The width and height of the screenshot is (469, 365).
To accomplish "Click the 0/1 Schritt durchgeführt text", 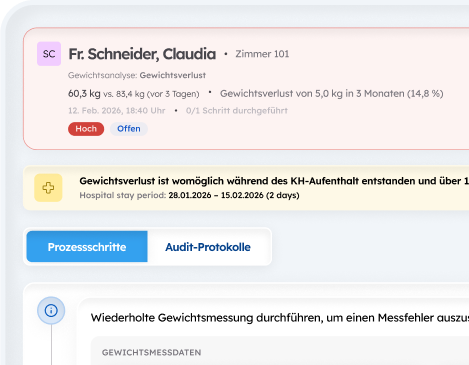I will click(x=237, y=111).
